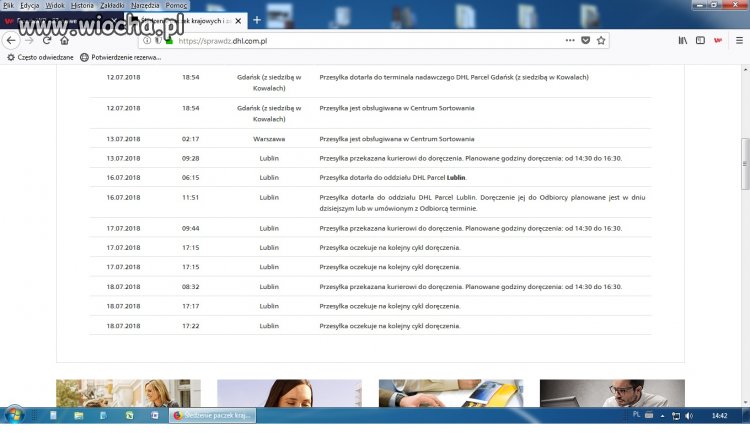The image size is (750, 433).
Task: Click the 14:42 taskbar clock
Action: (719, 416)
